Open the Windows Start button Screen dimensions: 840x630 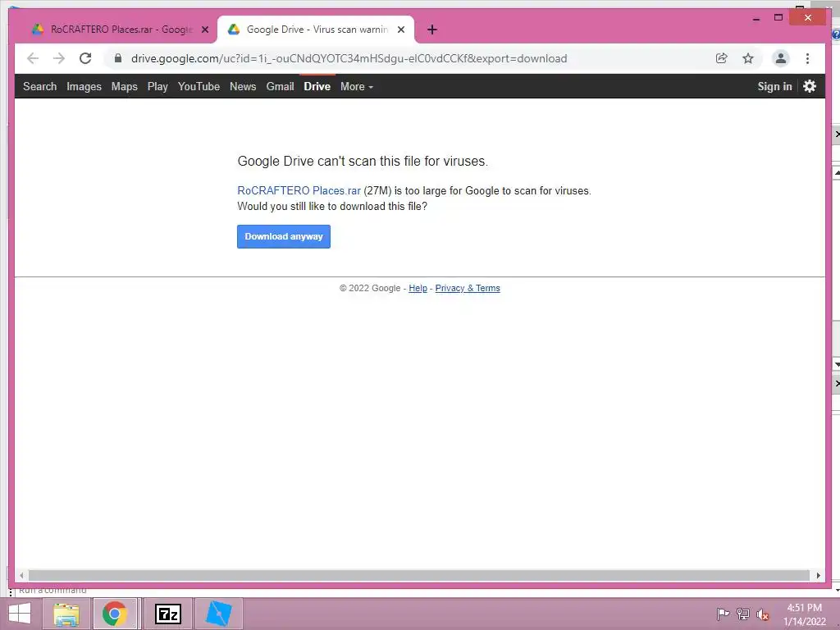[20, 614]
